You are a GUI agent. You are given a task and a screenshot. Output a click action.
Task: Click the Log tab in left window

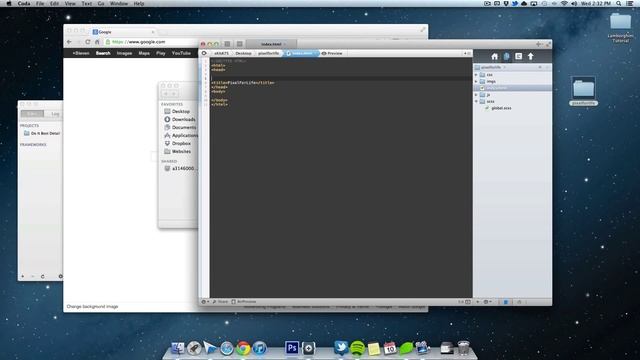pyautogui.click(x=55, y=114)
